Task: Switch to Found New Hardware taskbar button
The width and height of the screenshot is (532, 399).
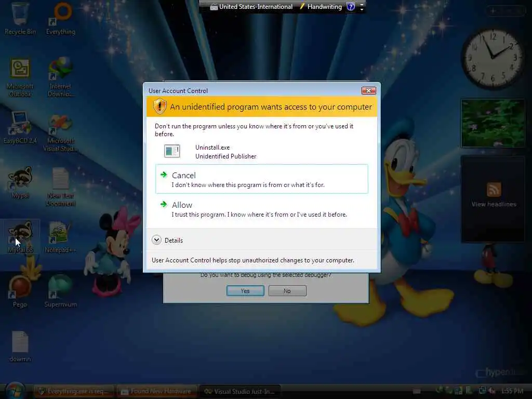Action: pyautogui.click(x=157, y=392)
